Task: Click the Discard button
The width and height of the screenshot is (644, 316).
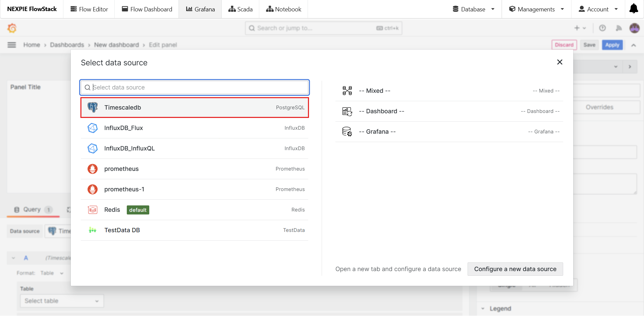Action: (x=564, y=45)
